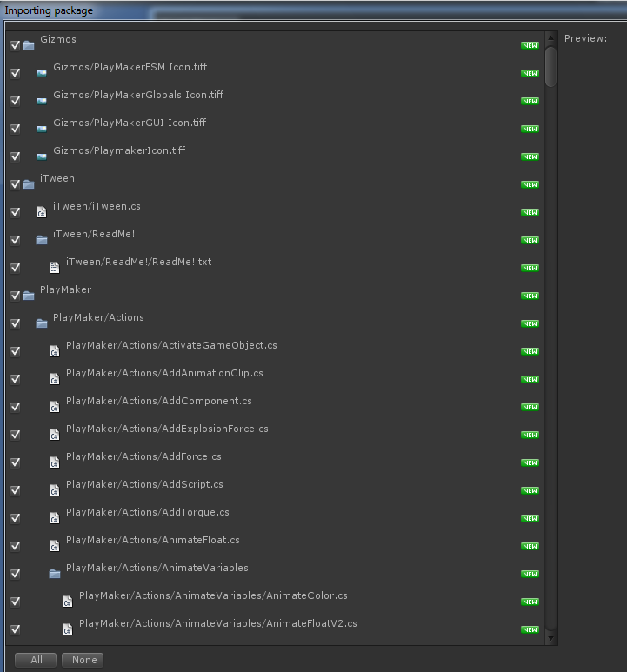
Task: Click the AddComponent.cs script icon
Action: pos(55,406)
